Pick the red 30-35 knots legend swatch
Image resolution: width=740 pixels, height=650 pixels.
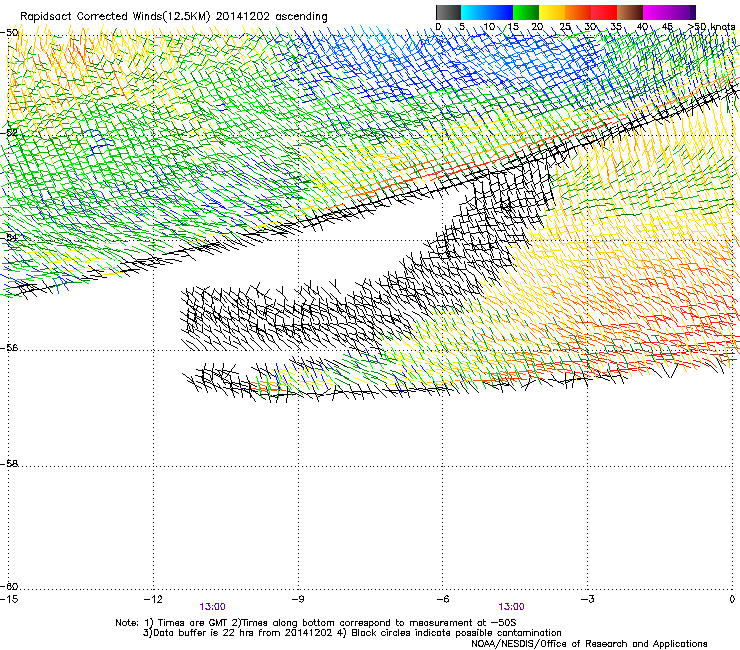pyautogui.click(x=604, y=12)
